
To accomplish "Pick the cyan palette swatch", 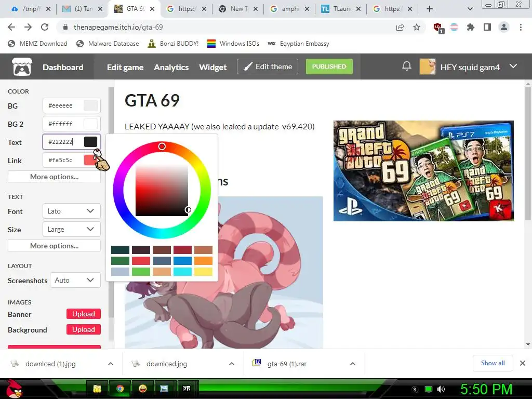I will click(182, 271).
